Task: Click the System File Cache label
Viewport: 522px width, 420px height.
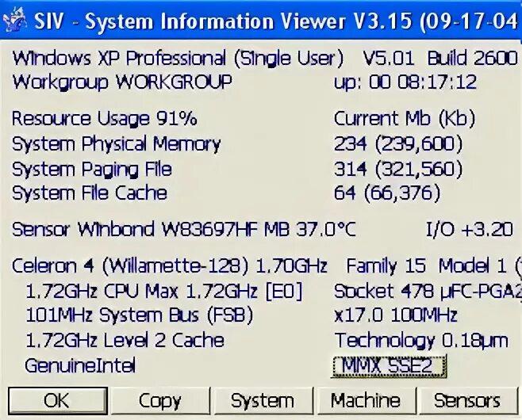Action: click(x=90, y=193)
